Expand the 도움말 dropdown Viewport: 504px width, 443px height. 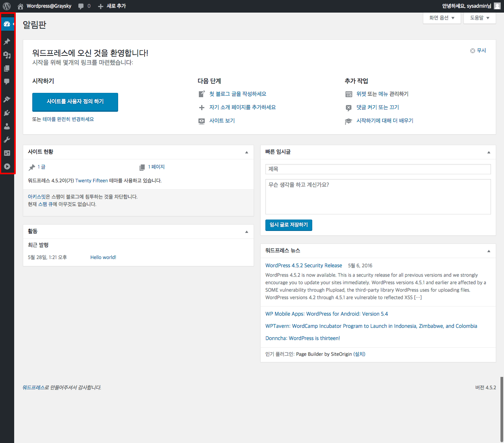coord(480,18)
